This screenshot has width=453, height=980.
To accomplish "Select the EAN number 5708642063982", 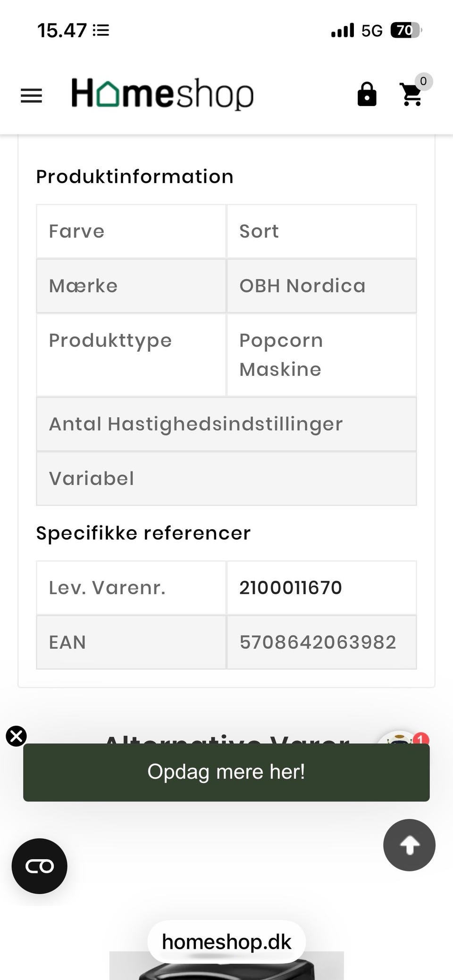I will click(x=318, y=642).
